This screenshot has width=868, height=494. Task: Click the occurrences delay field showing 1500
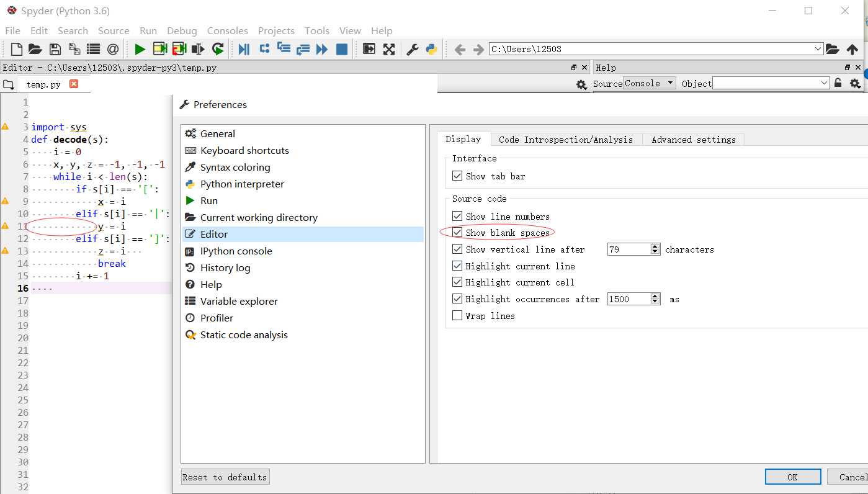[x=629, y=299]
